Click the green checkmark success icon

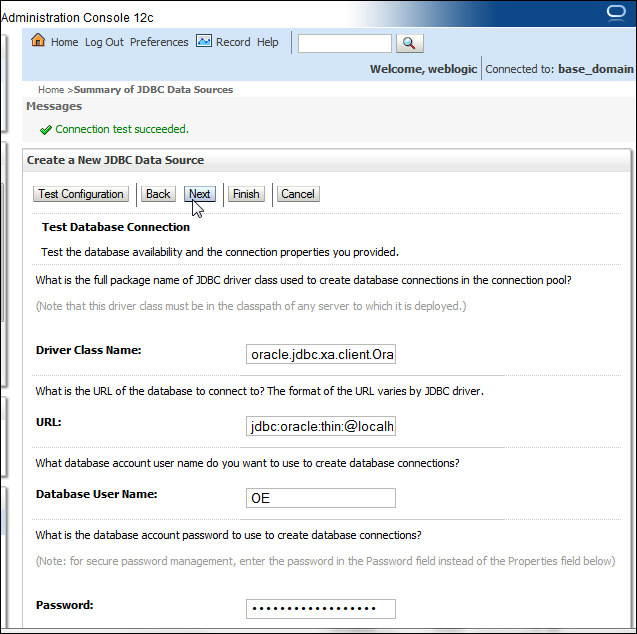[46, 130]
